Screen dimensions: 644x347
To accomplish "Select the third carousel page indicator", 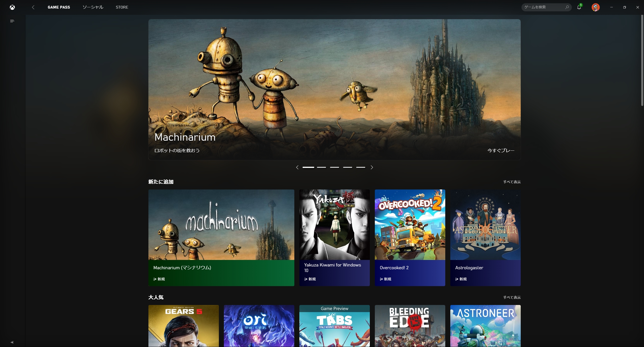I will coord(334,167).
